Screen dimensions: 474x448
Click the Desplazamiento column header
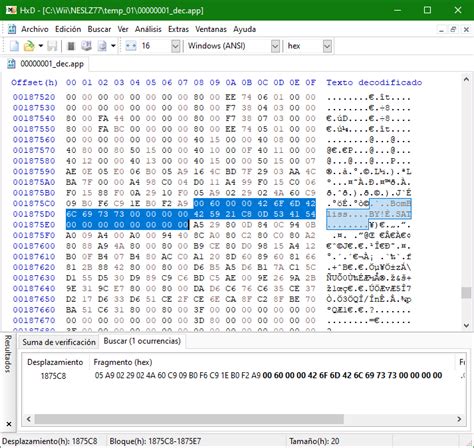[x=55, y=362]
